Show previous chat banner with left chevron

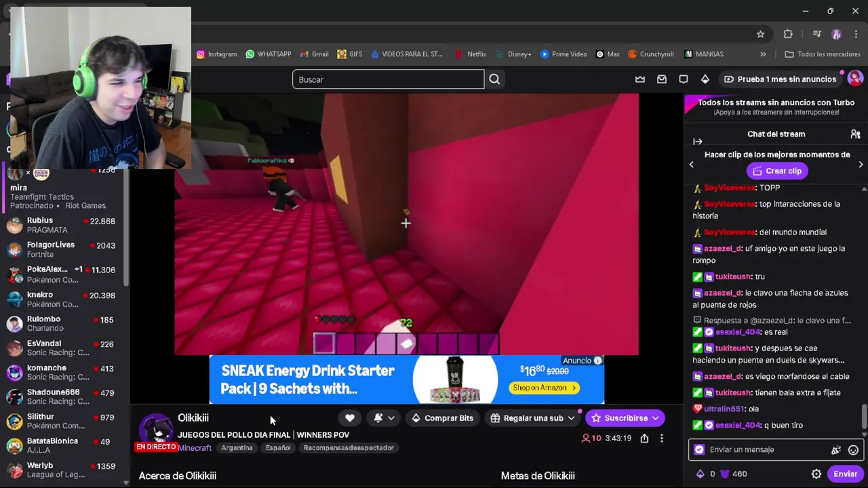(691, 164)
